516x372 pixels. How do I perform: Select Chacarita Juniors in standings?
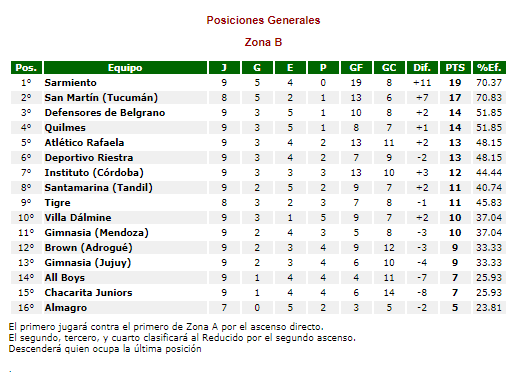(89, 293)
